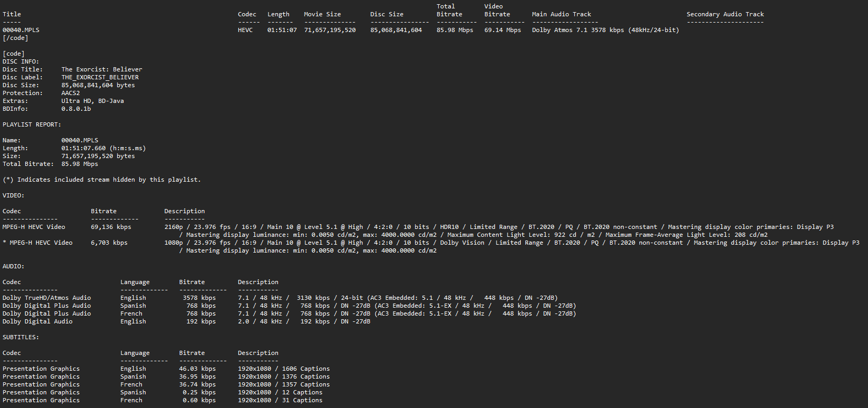The image size is (868, 408).
Task: Click the "PLAYLIST REPORT:" heading
Action: (32, 124)
